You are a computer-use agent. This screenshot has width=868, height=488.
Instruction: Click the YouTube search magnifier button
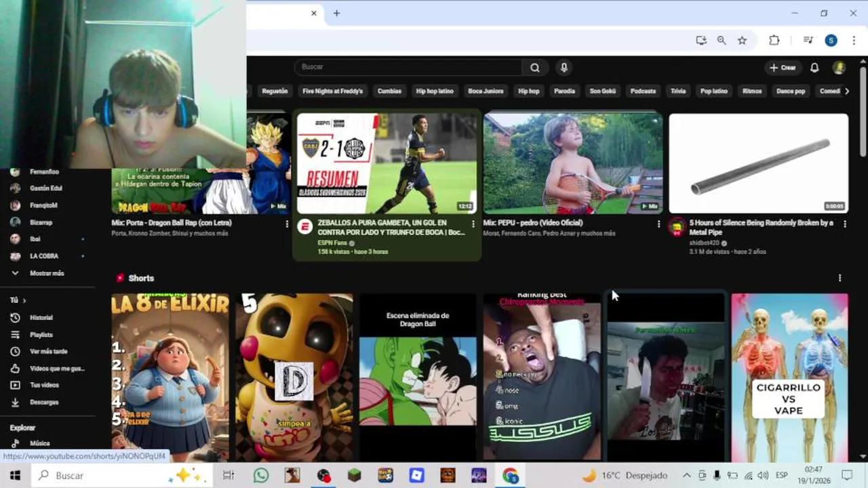[535, 67]
